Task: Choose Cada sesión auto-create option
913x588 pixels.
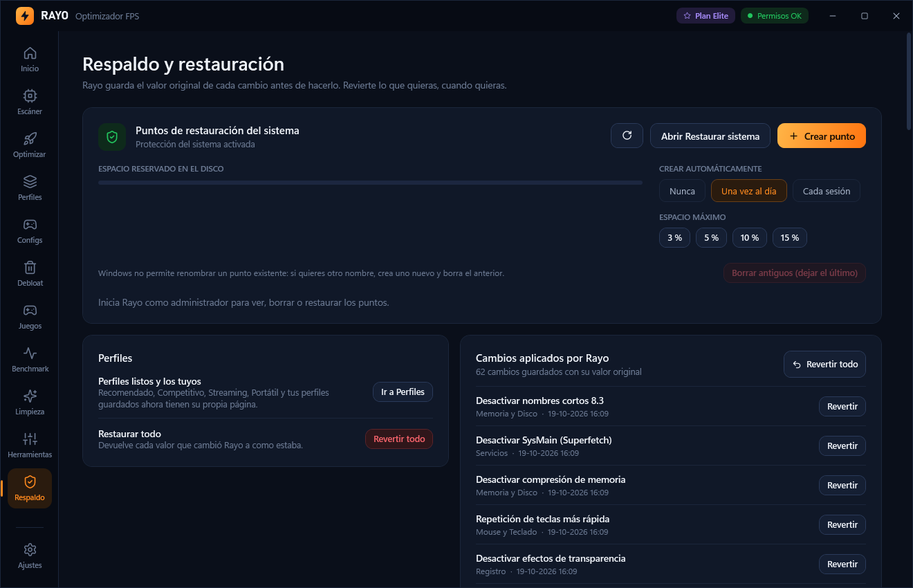Action: coord(827,191)
